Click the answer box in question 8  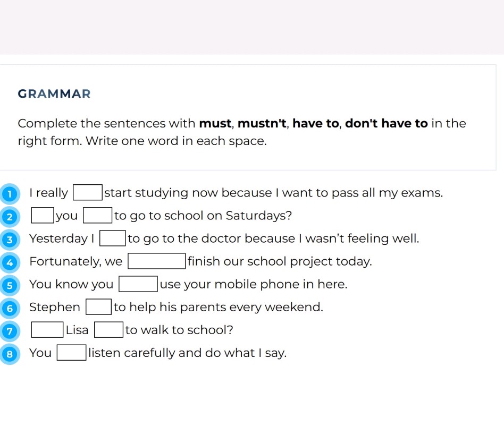coord(72,352)
